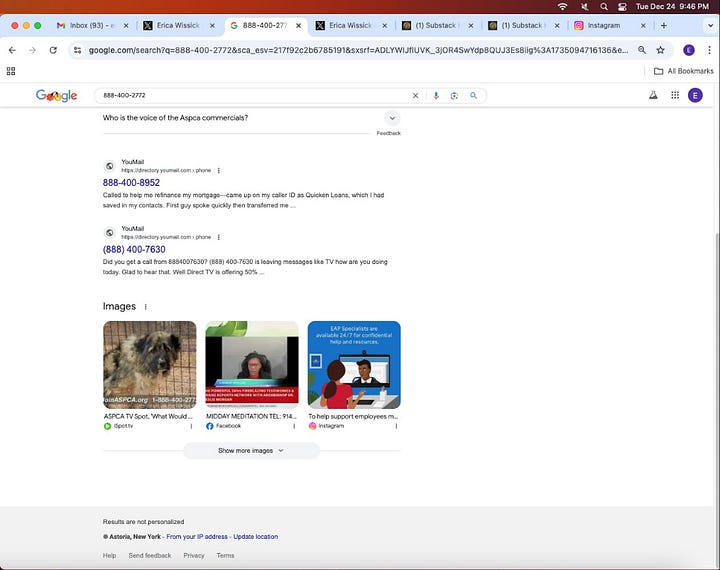The height and width of the screenshot is (570, 720).
Task: Reload the Google search page
Action: pyautogui.click(x=53, y=50)
